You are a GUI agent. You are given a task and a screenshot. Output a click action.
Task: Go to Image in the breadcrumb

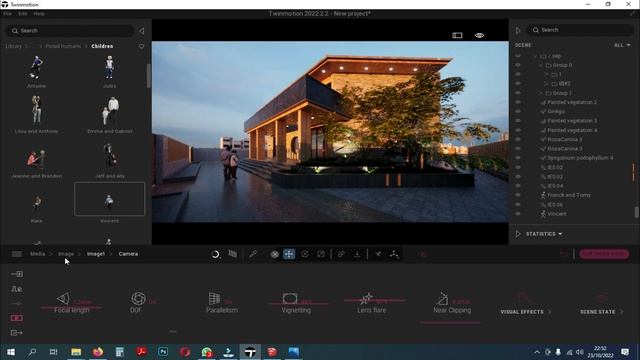[66, 254]
